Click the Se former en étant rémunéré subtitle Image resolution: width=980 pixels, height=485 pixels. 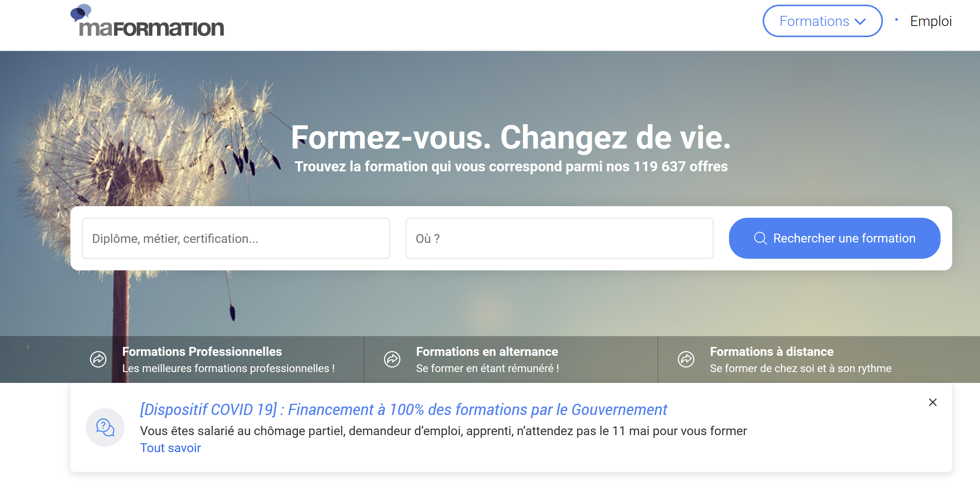pyautogui.click(x=487, y=368)
